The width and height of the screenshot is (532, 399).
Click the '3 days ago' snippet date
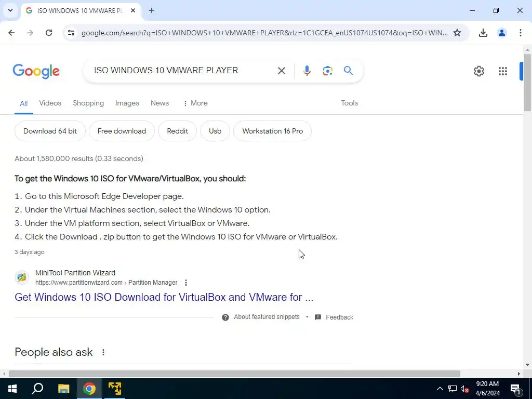(x=30, y=252)
